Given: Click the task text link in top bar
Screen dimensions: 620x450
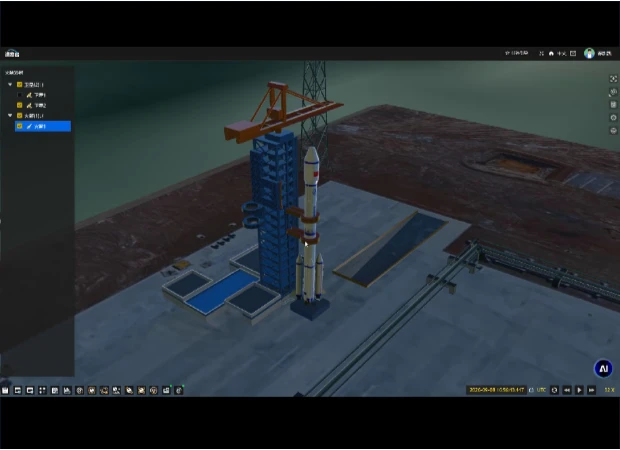Looking at the screenshot, I should [516, 53].
